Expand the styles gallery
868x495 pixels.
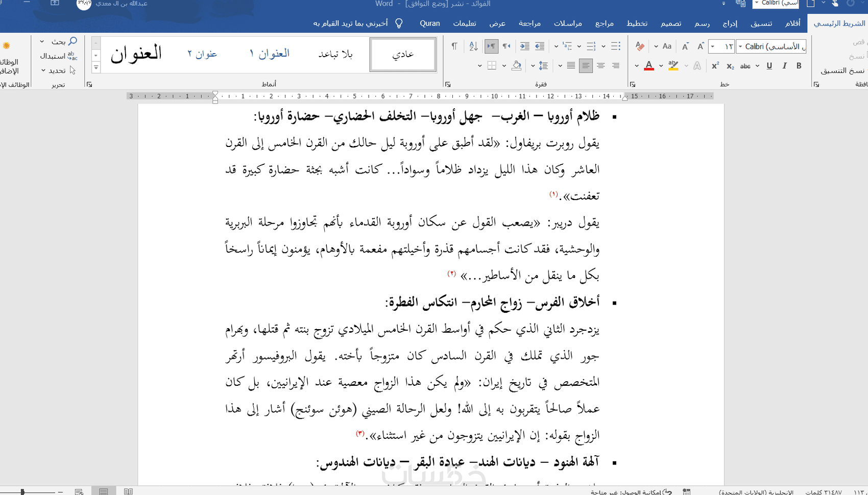(x=96, y=67)
